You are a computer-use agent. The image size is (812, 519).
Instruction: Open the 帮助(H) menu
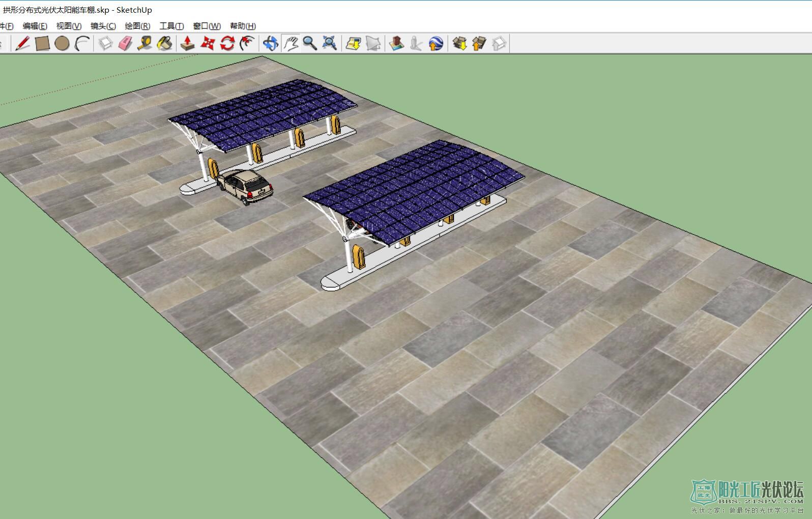(x=243, y=26)
